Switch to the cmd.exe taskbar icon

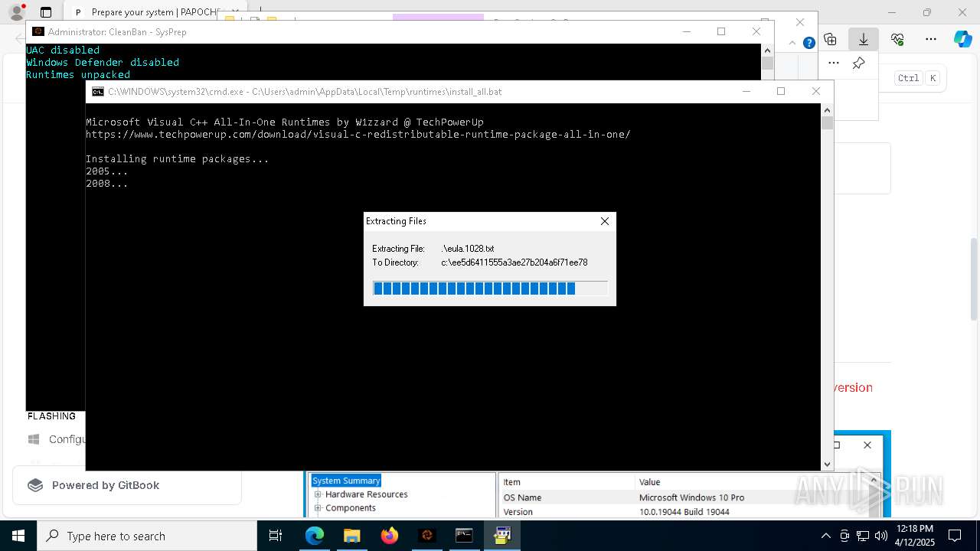[464, 536]
